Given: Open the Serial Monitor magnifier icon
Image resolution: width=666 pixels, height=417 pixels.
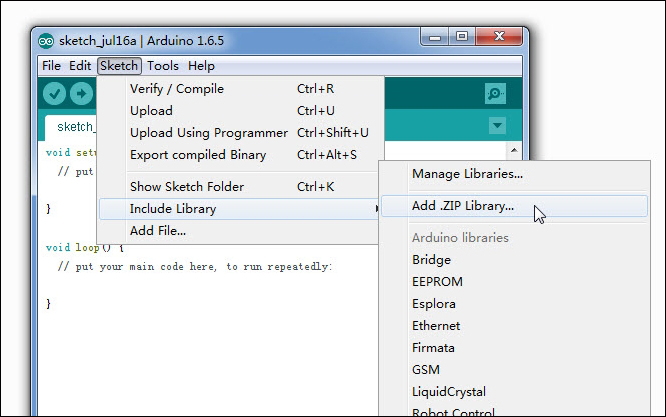Looking at the screenshot, I should point(495,93).
